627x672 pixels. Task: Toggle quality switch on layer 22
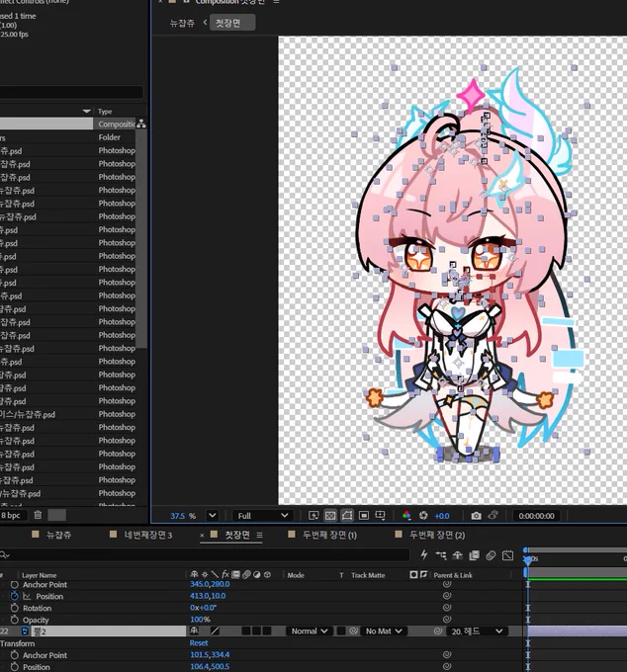pyautogui.click(x=215, y=630)
